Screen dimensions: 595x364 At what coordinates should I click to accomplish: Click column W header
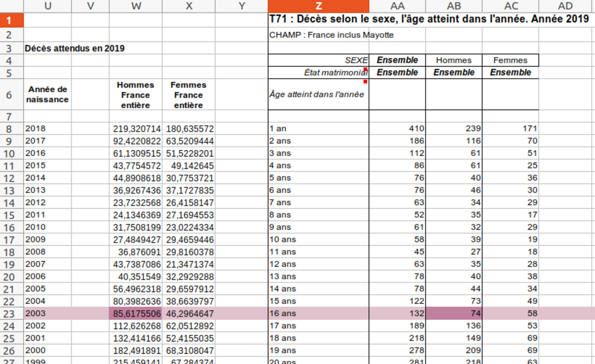point(136,6)
